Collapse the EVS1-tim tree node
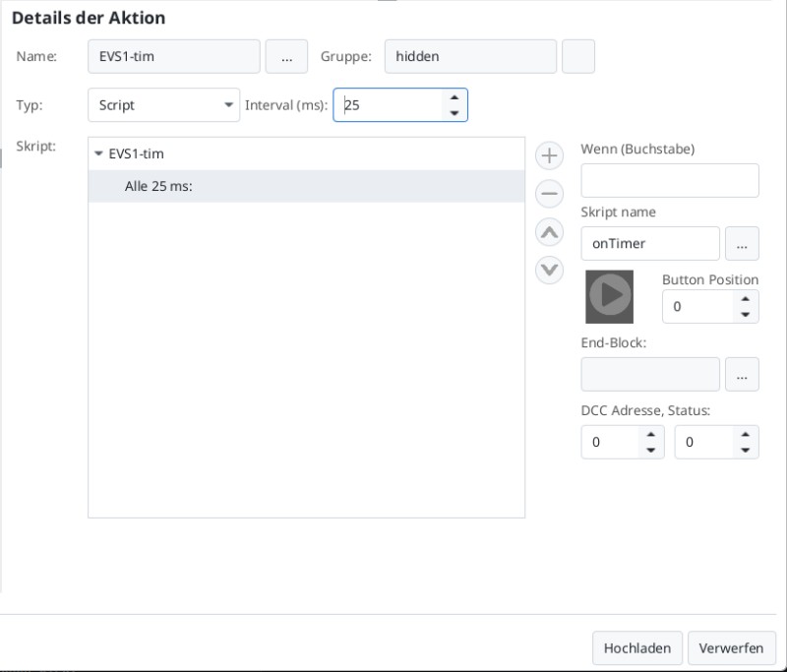This screenshot has width=787, height=672. click(x=98, y=153)
